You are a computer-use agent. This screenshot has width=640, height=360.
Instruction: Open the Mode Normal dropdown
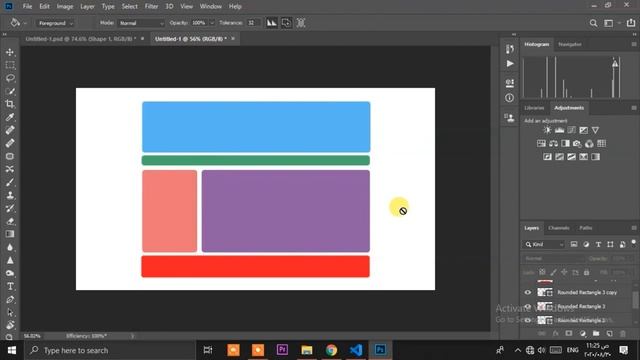click(141, 23)
